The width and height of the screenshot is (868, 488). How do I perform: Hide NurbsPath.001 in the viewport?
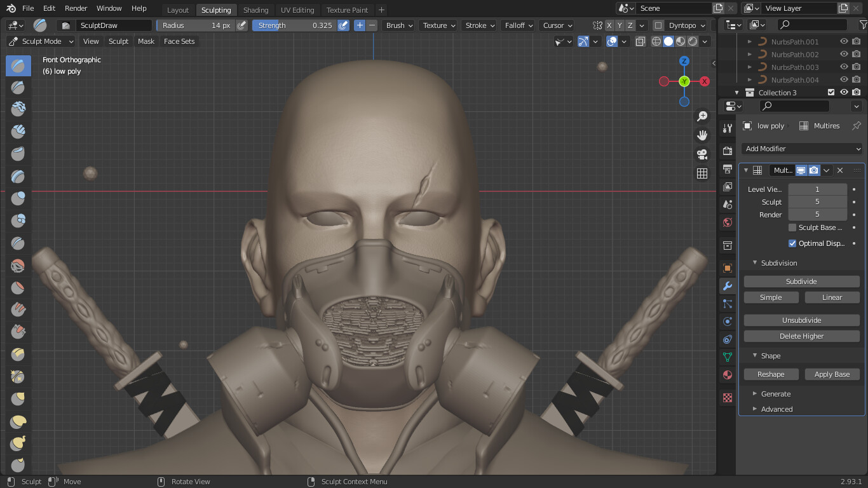[x=843, y=41]
